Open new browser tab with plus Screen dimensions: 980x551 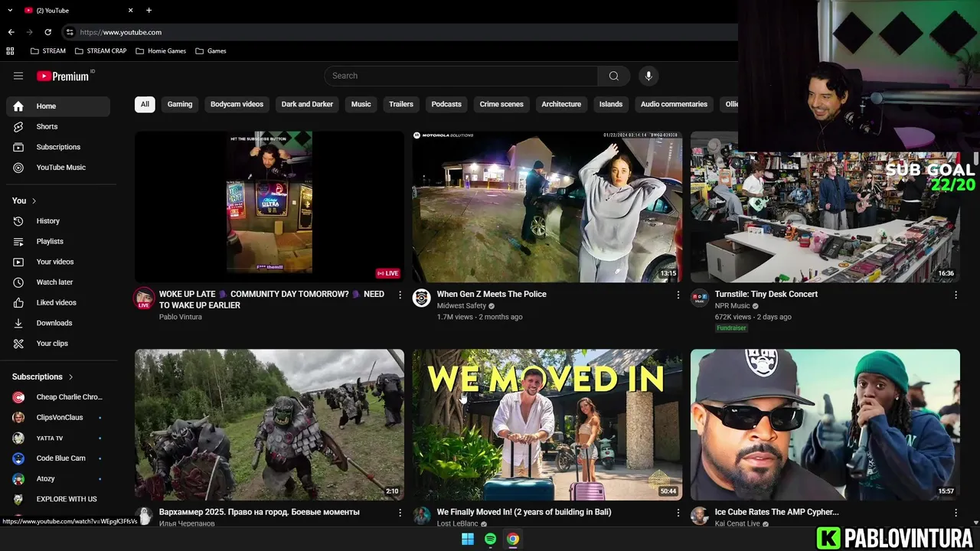coord(149,10)
